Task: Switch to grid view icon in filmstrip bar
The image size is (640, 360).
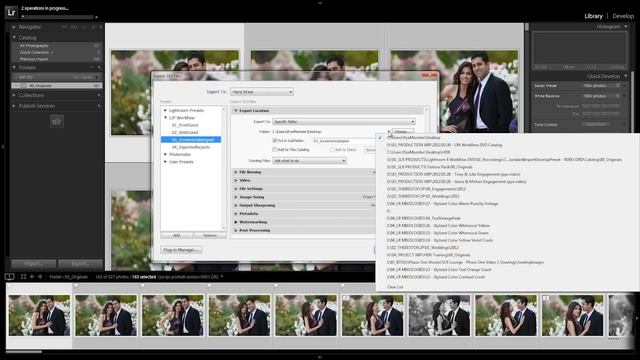Action: point(23,277)
